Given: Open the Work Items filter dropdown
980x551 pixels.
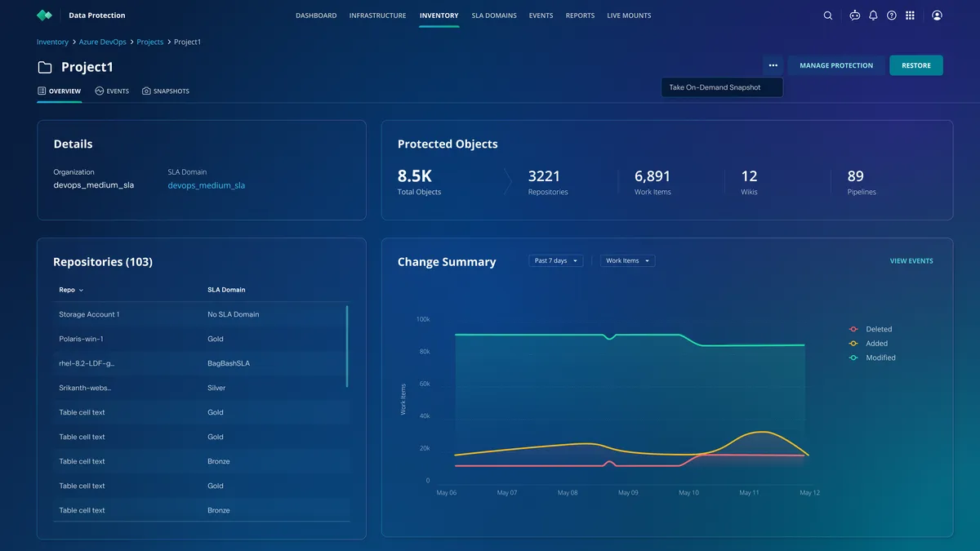Looking at the screenshot, I should (x=627, y=261).
